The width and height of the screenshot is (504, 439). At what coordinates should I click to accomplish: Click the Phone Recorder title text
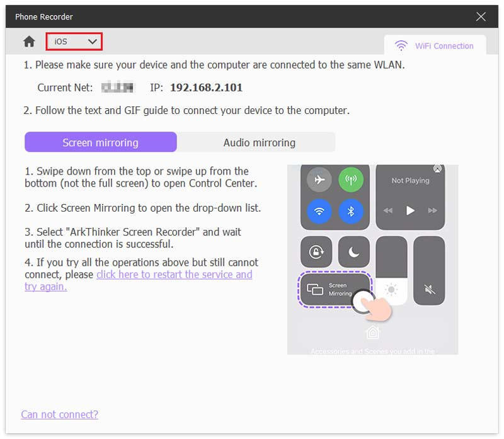pos(44,17)
